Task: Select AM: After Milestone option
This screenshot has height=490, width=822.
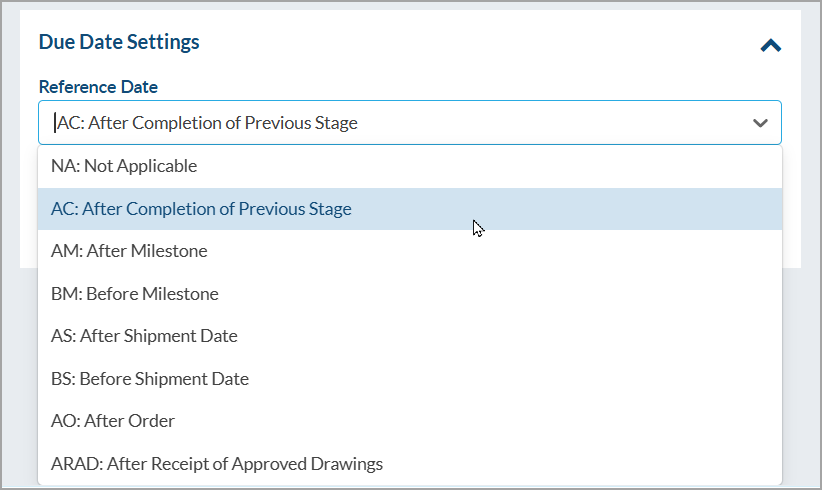Action: pyautogui.click(x=129, y=251)
